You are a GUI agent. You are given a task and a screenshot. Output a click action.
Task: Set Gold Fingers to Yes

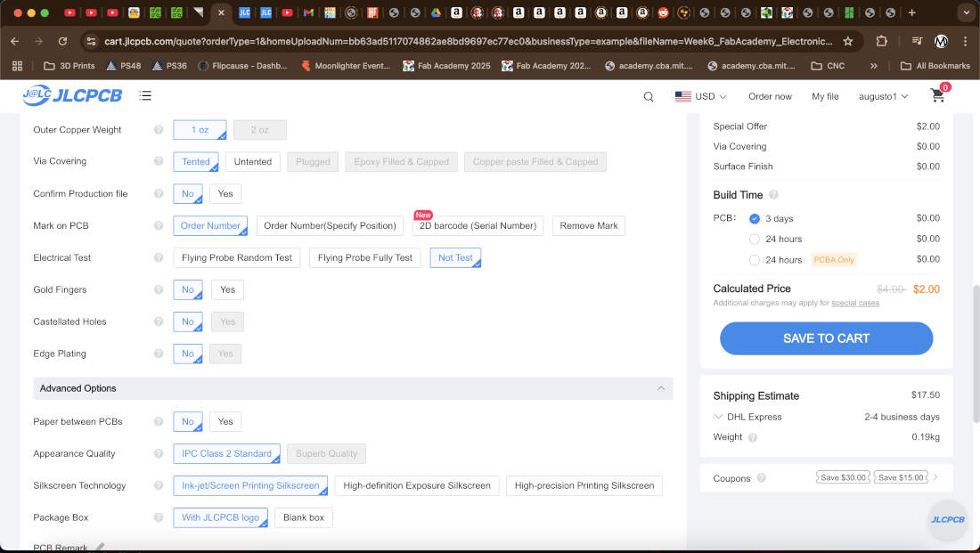pos(227,289)
